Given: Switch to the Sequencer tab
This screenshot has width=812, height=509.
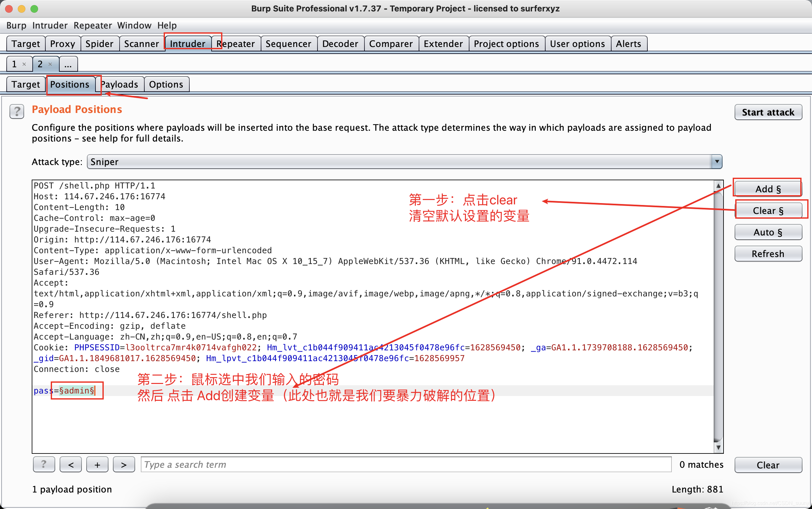Looking at the screenshot, I should pos(288,44).
